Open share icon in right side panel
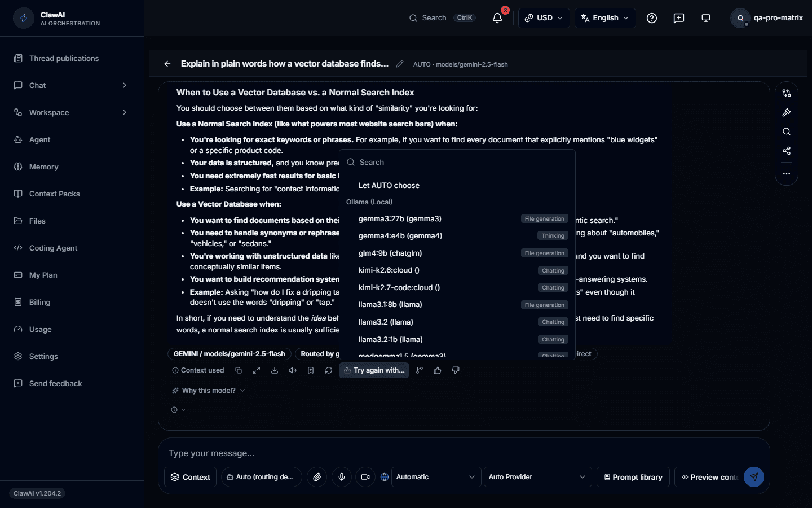Image resolution: width=812 pixels, height=508 pixels. 787,151
